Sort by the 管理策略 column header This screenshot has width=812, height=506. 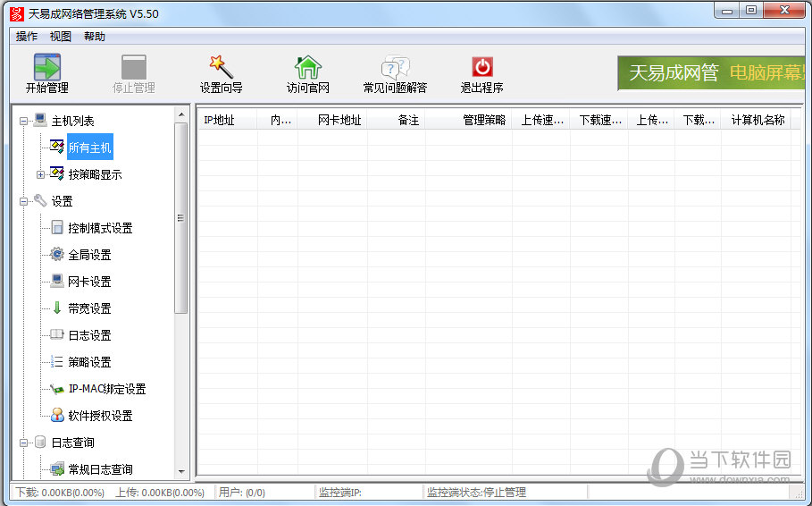(469, 120)
